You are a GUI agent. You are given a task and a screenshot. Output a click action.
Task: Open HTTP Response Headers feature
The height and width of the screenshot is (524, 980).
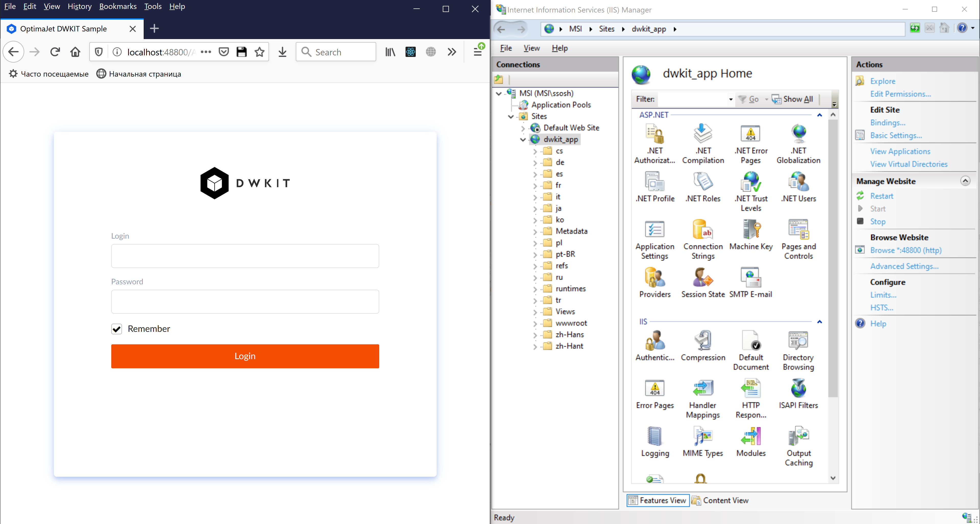[x=751, y=399]
